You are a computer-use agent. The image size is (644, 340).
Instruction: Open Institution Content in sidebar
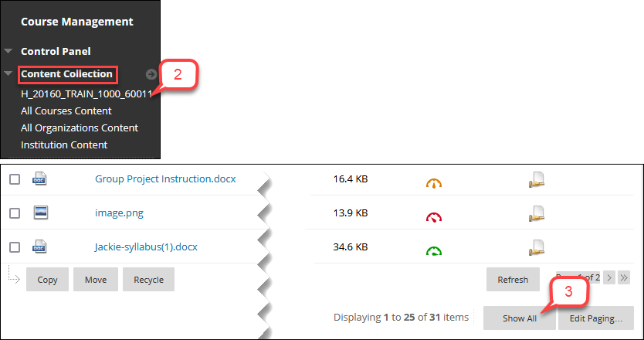64,144
